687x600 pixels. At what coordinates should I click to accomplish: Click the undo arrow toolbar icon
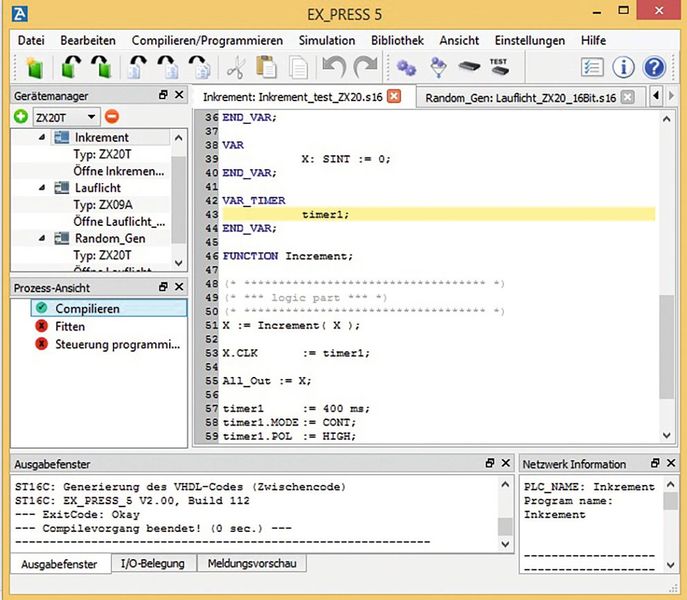point(334,67)
